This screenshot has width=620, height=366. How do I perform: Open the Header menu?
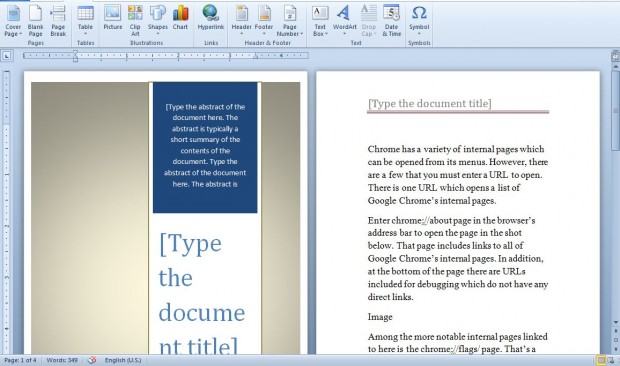click(x=242, y=21)
